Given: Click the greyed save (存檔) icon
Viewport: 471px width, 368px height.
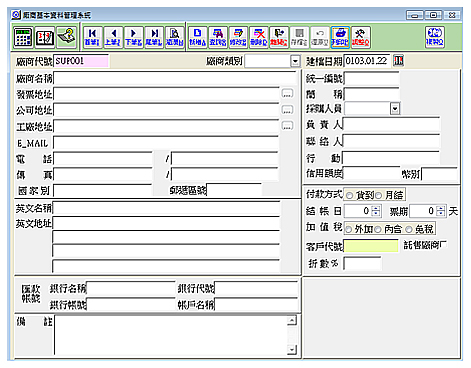Looking at the screenshot, I should click(299, 37).
